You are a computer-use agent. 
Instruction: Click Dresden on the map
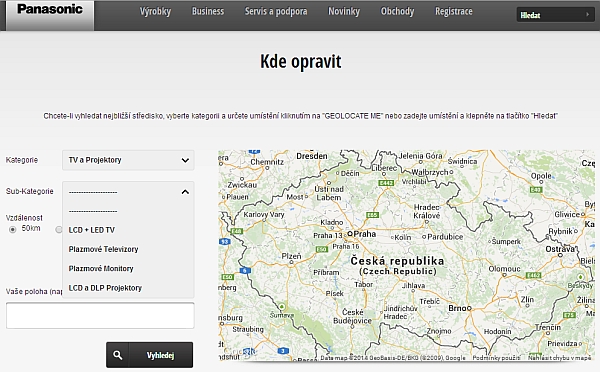[x=312, y=156]
